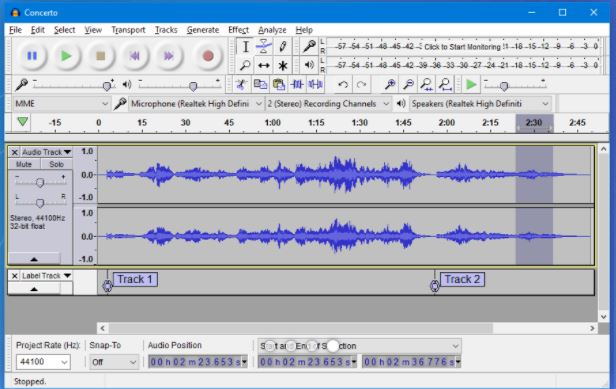Viewport: 616px width, 389px height.
Task: Open the Analyze menu
Action: coord(272,30)
